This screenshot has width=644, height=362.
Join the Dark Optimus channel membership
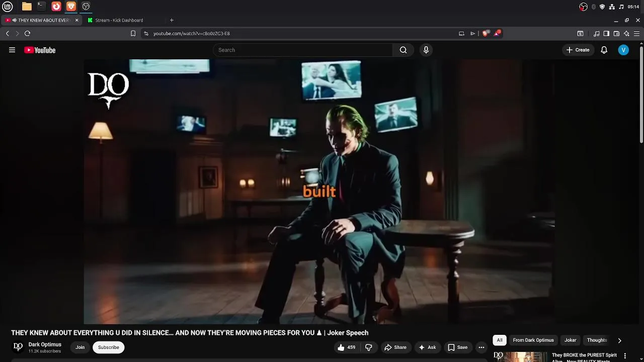[x=80, y=347]
